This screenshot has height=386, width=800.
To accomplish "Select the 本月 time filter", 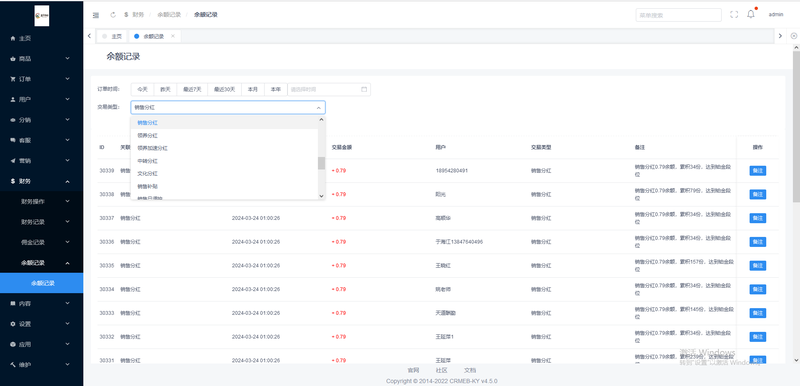I will pos(253,89).
